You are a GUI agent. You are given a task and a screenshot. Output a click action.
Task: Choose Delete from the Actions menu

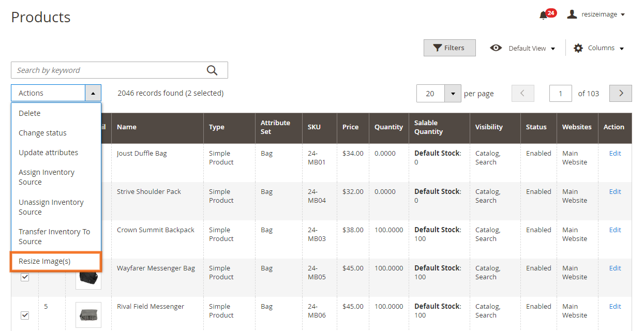click(29, 113)
